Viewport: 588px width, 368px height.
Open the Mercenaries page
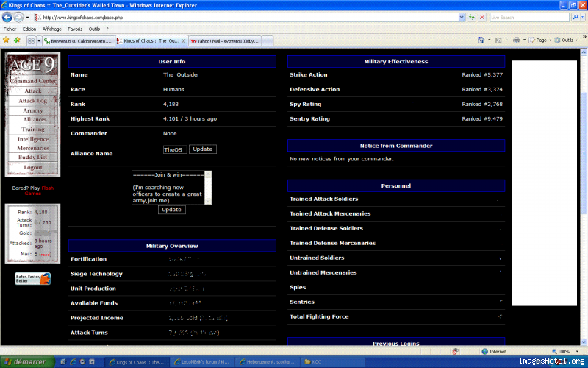click(x=33, y=148)
